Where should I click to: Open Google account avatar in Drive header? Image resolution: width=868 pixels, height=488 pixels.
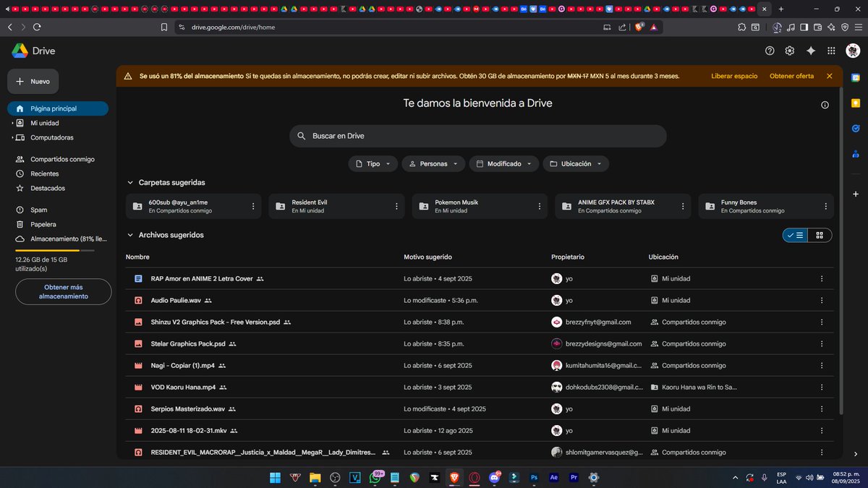pos(853,51)
